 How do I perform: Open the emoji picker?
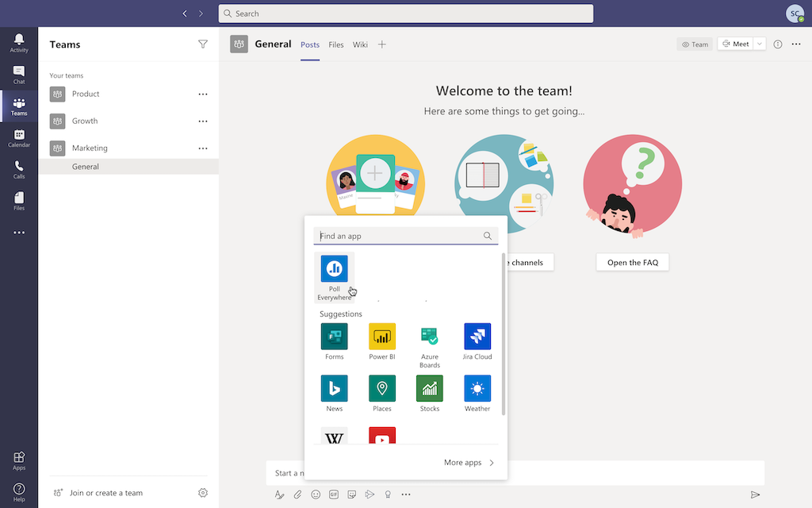pyautogui.click(x=316, y=495)
